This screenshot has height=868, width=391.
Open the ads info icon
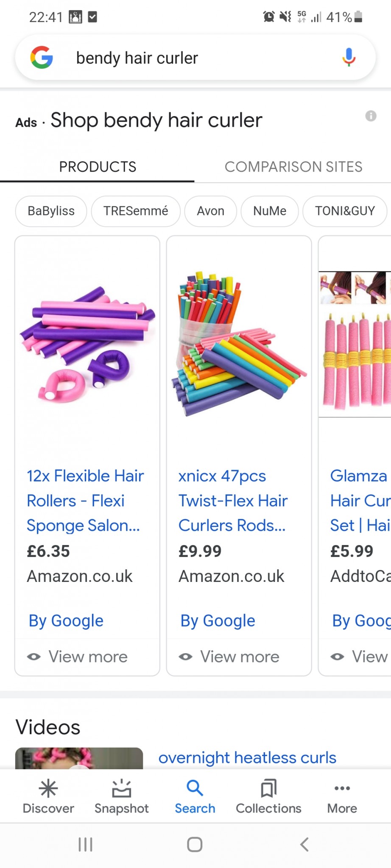pyautogui.click(x=371, y=116)
